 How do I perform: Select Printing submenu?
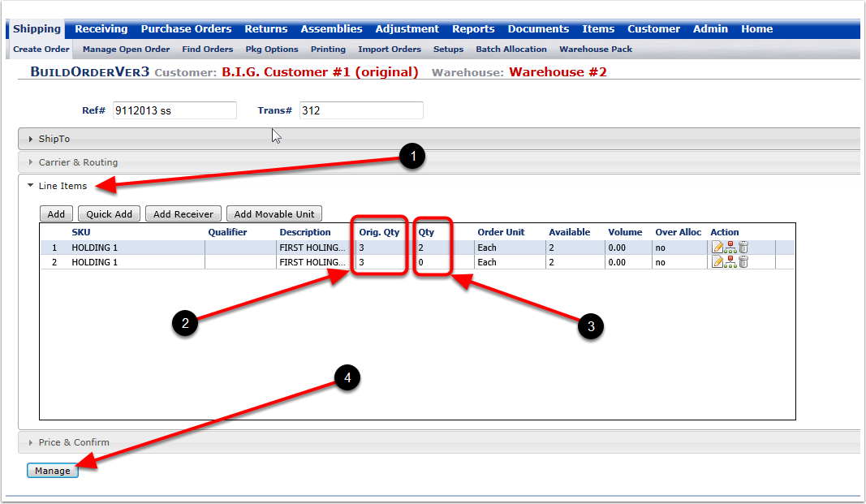[x=328, y=50]
